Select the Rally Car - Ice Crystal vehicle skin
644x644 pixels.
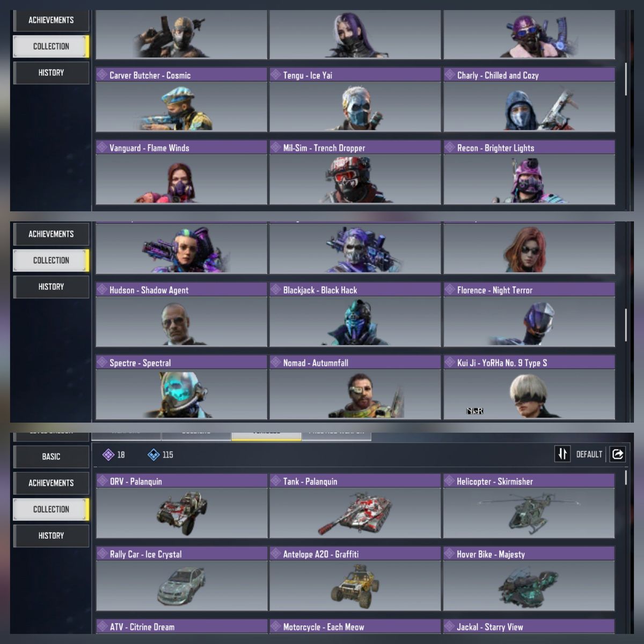point(182,579)
